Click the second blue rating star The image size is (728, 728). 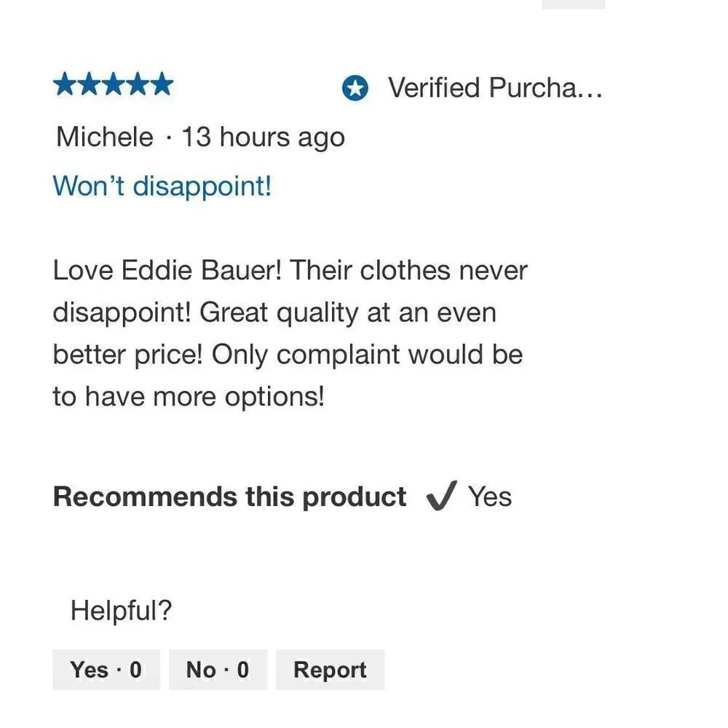(90, 85)
